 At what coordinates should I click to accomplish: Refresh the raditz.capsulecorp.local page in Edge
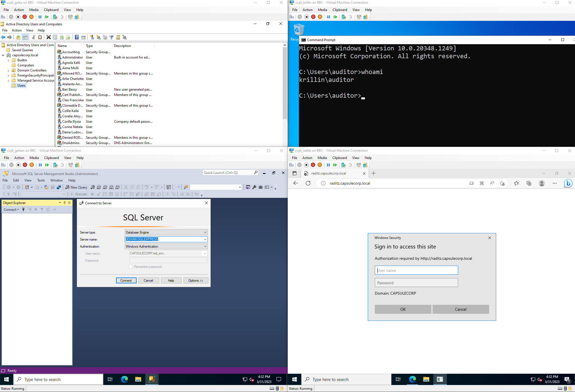tap(308, 183)
